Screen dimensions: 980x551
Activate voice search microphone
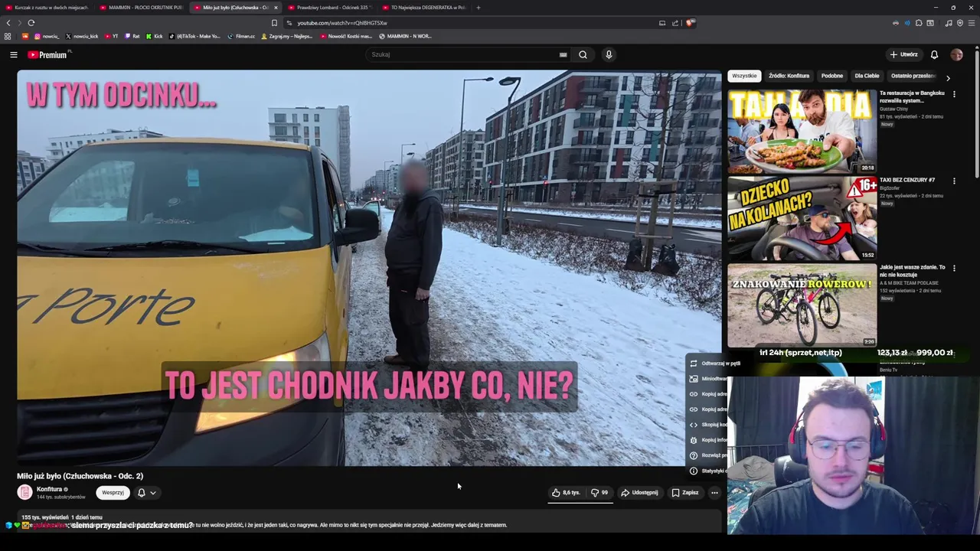coord(609,54)
